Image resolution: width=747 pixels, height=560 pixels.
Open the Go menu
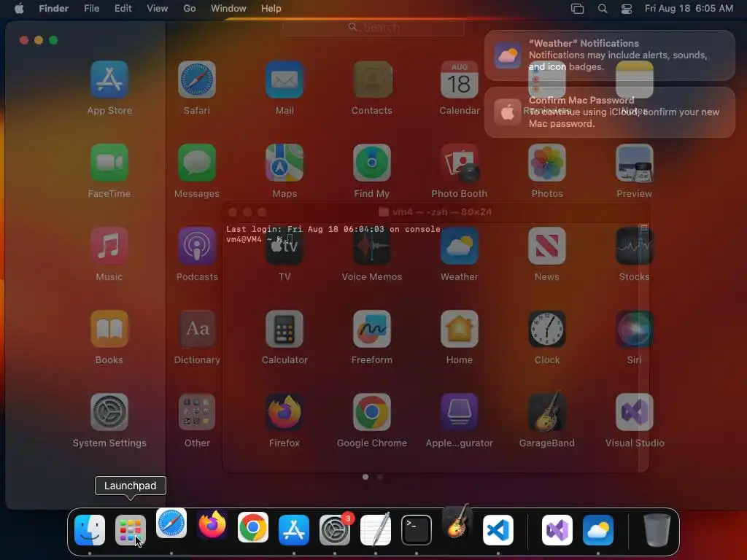[x=190, y=8]
